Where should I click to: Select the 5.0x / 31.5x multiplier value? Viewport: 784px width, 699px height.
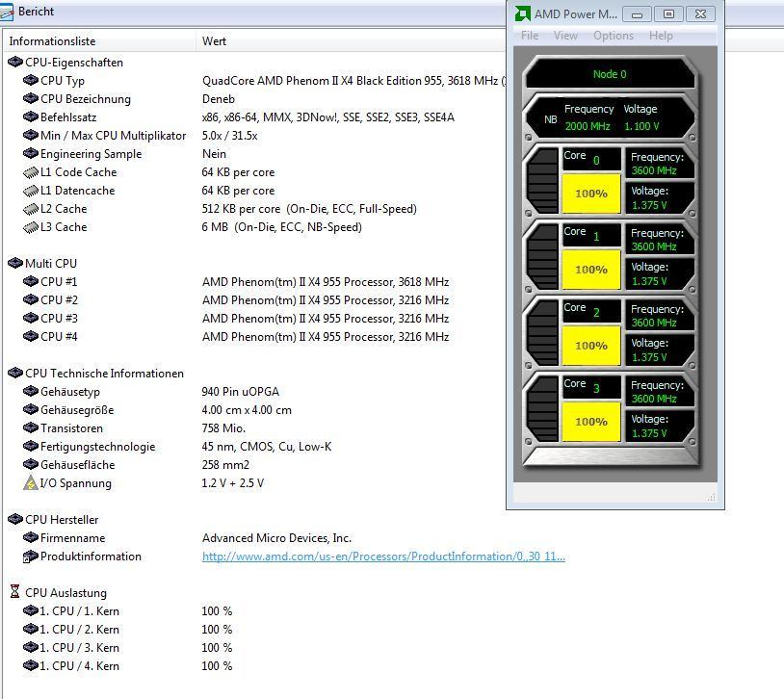(x=229, y=136)
